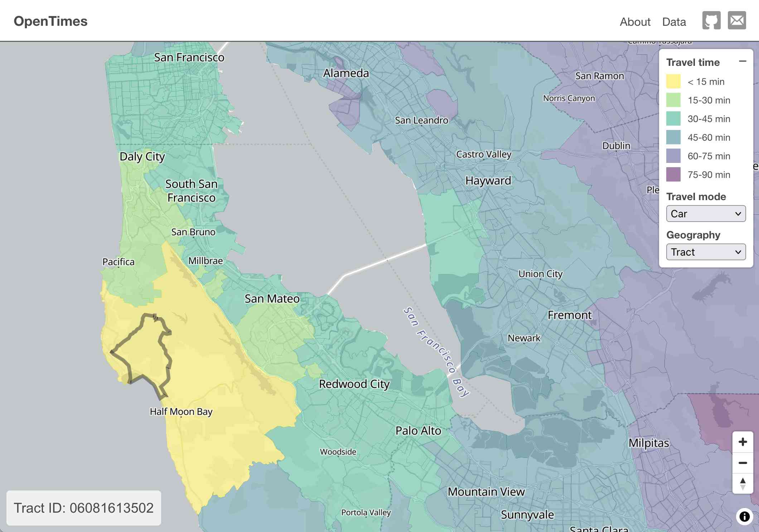The height and width of the screenshot is (532, 759).
Task: Click the San Mateo map label
Action: [272, 299]
